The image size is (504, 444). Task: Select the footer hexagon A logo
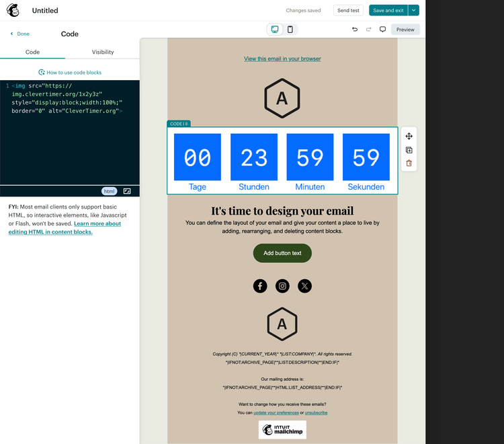[282, 324]
